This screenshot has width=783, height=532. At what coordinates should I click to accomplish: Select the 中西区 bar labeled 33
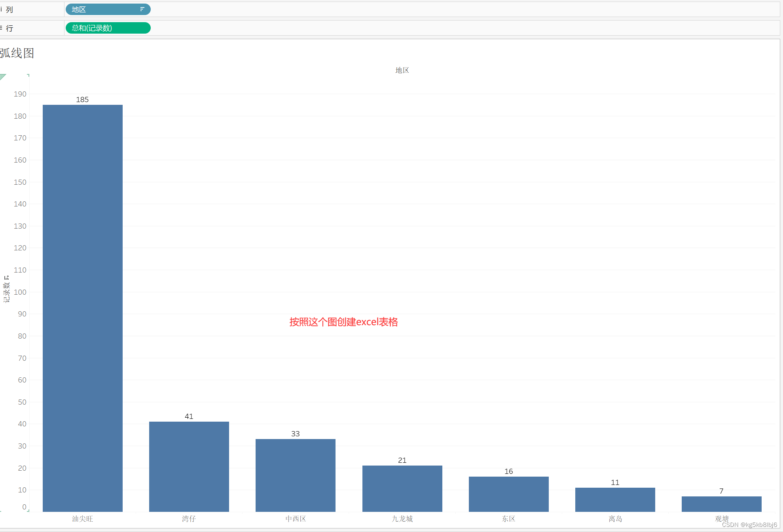tap(296, 475)
